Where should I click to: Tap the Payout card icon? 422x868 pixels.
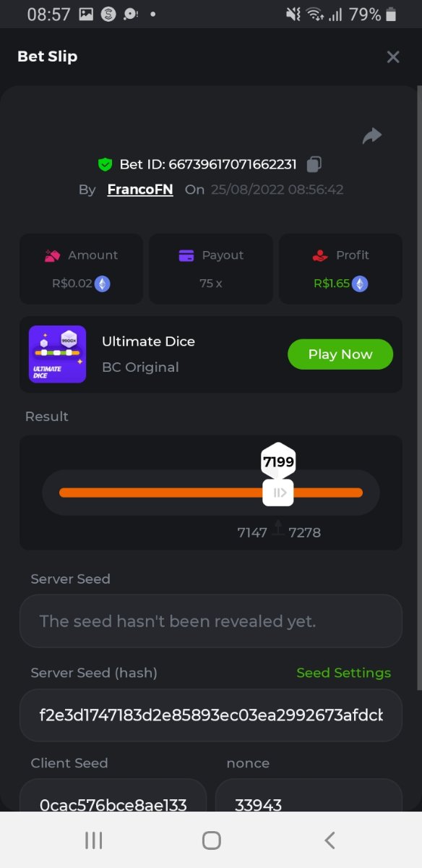pyautogui.click(x=186, y=255)
